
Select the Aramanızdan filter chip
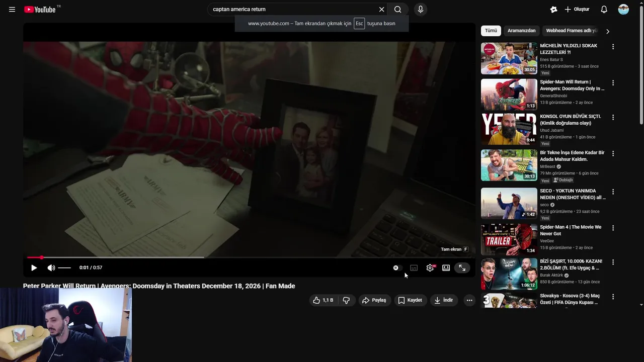click(x=521, y=31)
